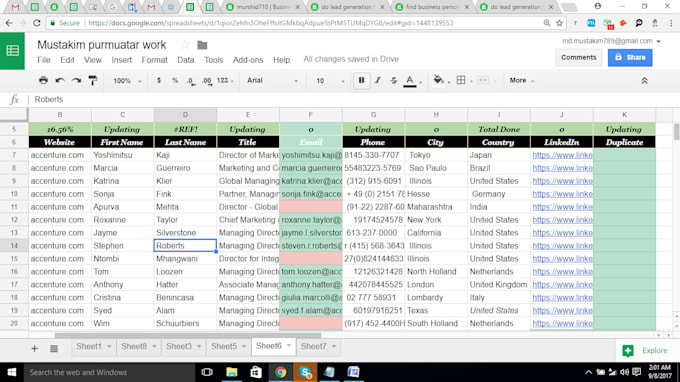The image size is (680, 382).
Task: Toggle italic formatting
Action: [378, 80]
